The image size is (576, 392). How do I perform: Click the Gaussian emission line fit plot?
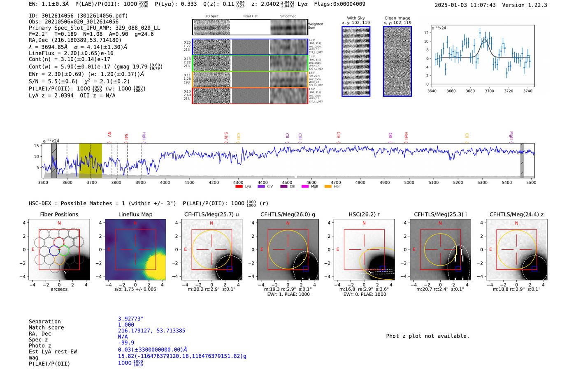(482, 56)
